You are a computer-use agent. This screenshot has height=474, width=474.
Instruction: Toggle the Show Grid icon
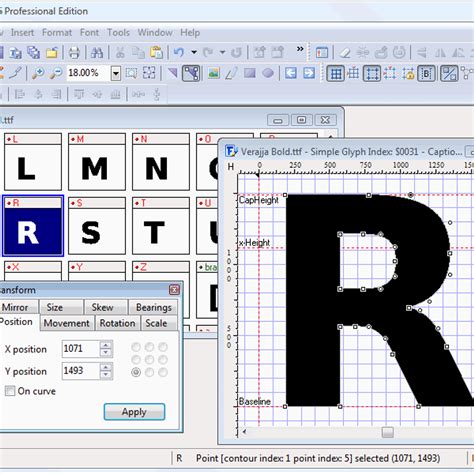coord(335,73)
